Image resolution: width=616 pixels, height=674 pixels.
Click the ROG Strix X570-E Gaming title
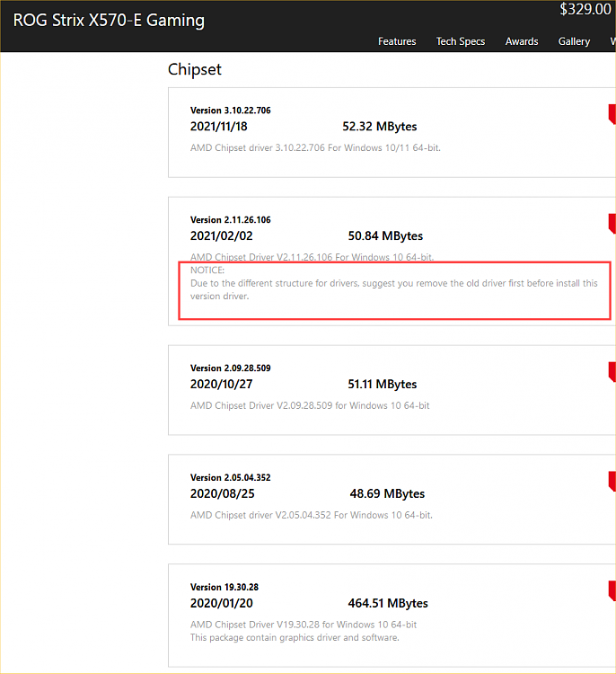coord(109,21)
